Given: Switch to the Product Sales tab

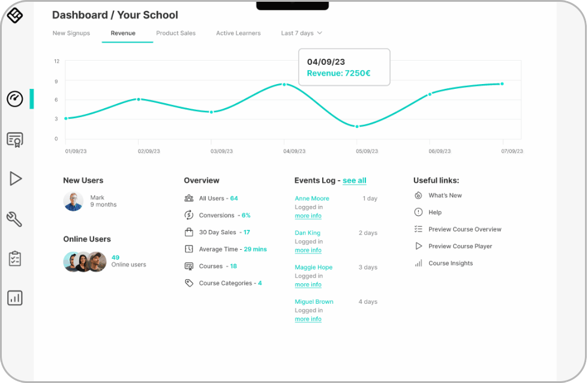Looking at the screenshot, I should point(176,33).
